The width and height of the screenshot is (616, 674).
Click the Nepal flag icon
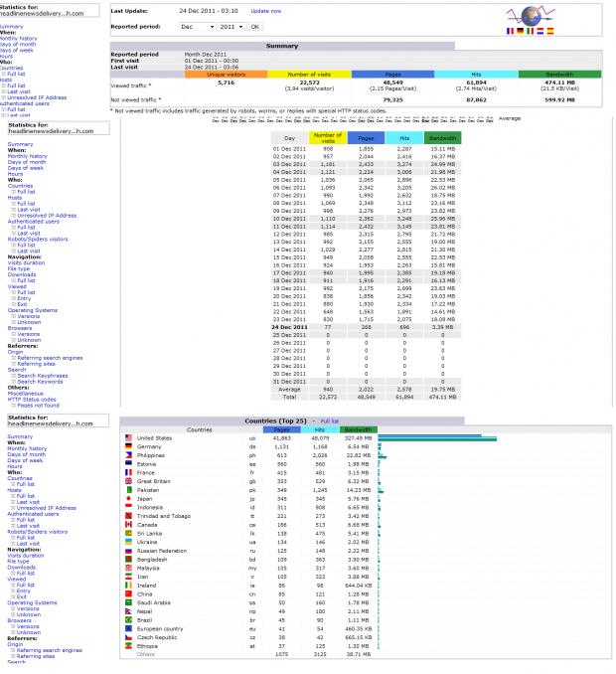click(128, 611)
